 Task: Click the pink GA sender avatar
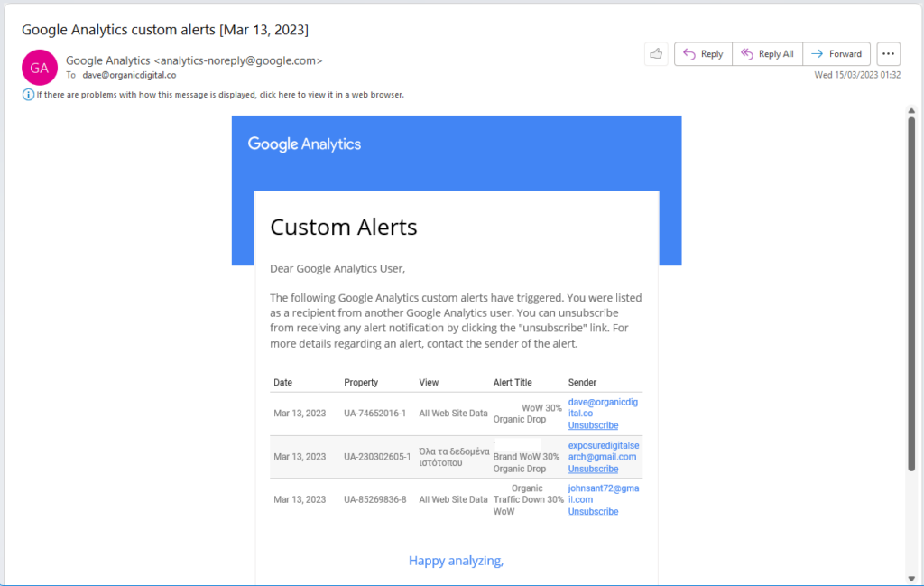click(40, 67)
